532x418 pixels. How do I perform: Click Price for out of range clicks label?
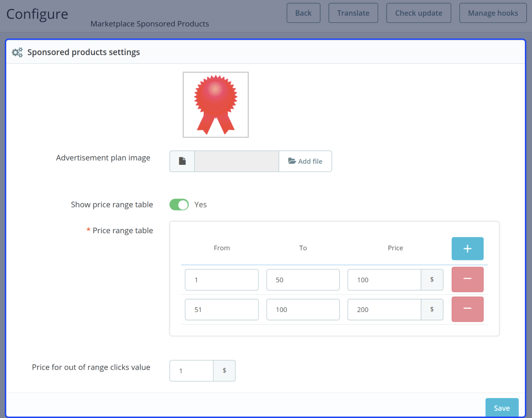pos(91,367)
